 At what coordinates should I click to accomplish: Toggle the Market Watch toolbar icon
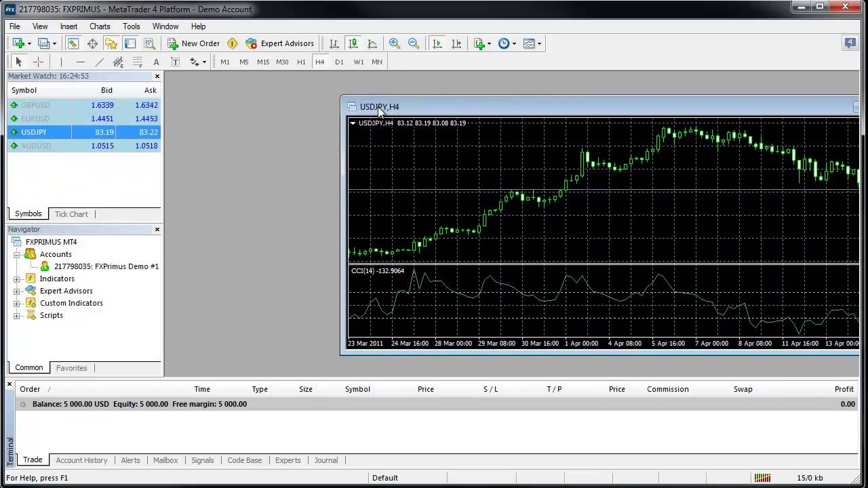(x=73, y=43)
